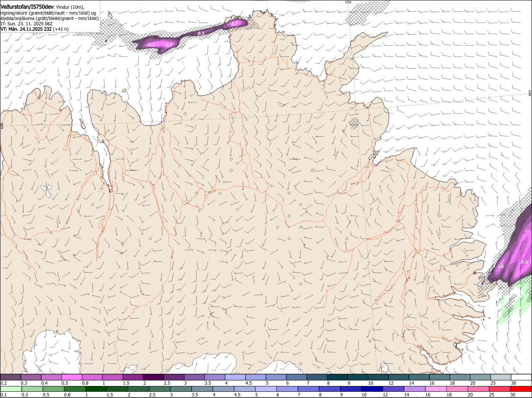Click the bottom legend row swatch labeled 9
Viewport: 532px width, 398px height.
pos(350,389)
